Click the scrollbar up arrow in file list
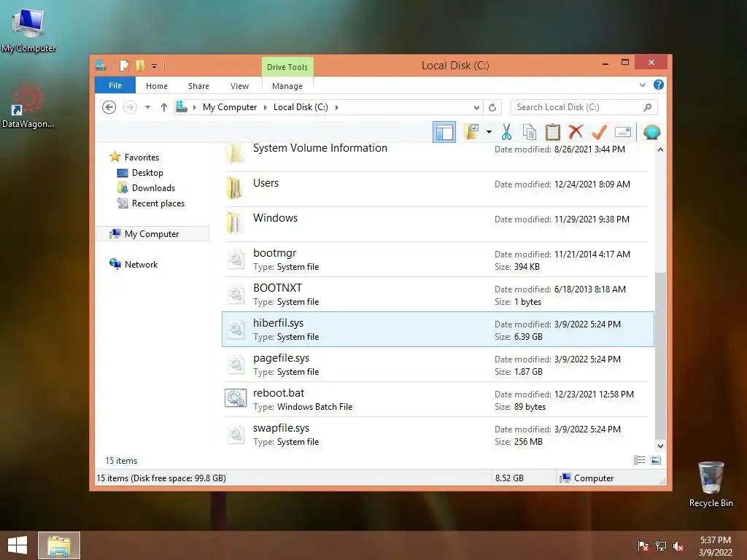The image size is (747, 560). click(660, 149)
